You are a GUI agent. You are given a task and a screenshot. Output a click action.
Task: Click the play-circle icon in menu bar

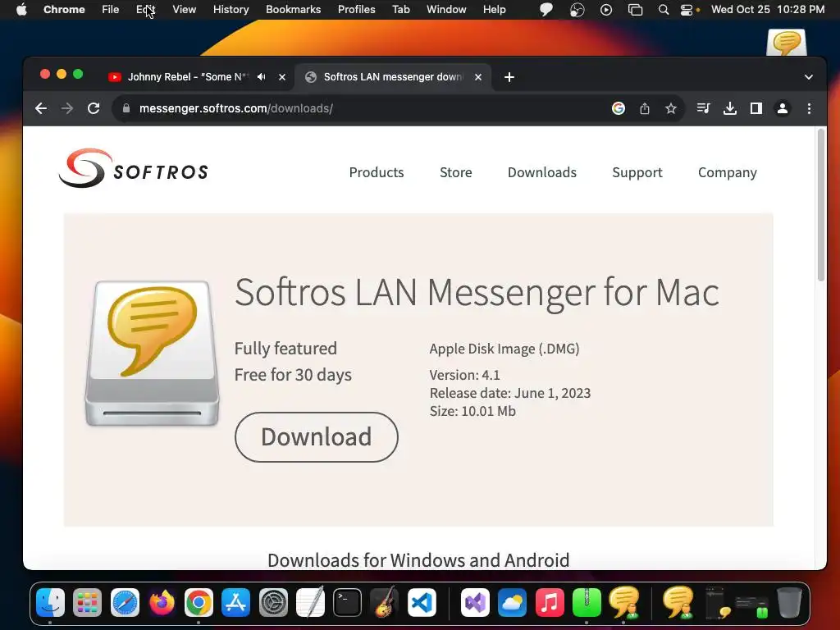tap(606, 10)
